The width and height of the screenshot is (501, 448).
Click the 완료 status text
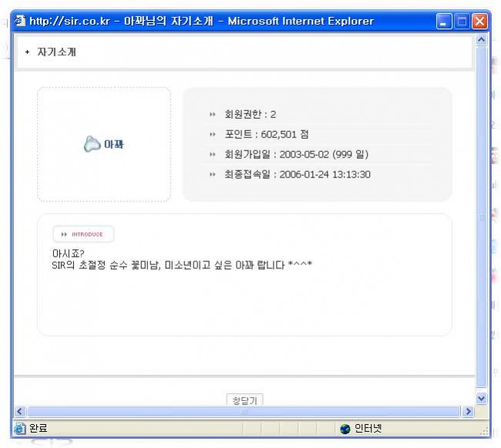(x=39, y=428)
